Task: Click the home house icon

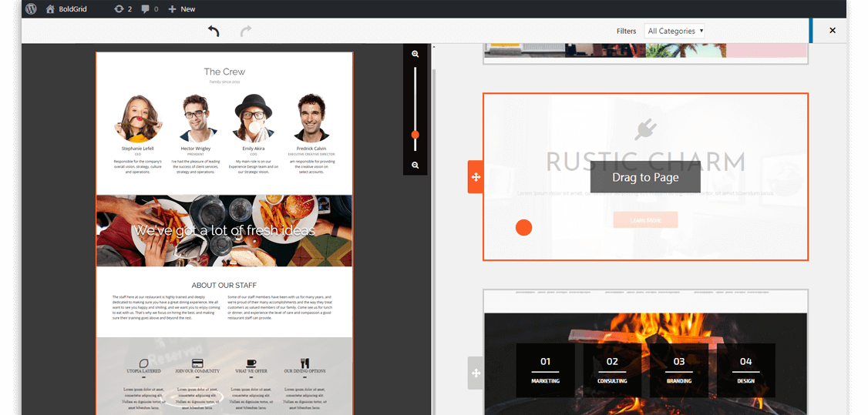Action: (50, 8)
